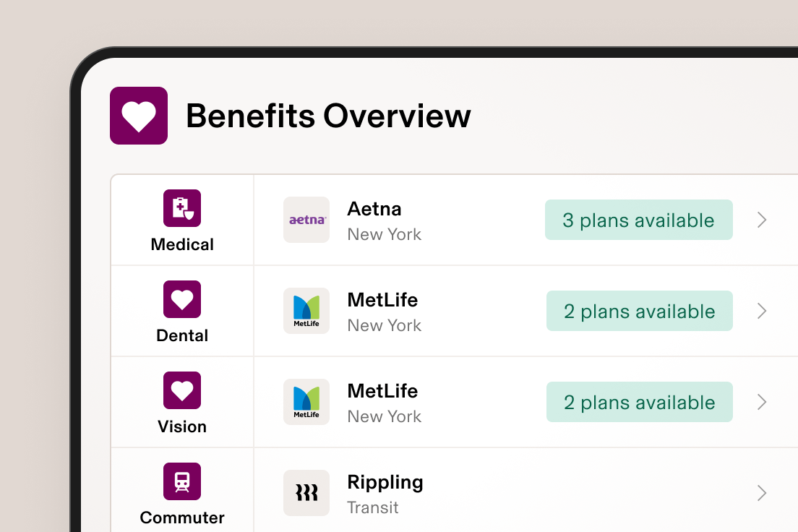The image size is (798, 532).
Task: Open the Rippling Transit details chevron
Action: tap(761, 493)
